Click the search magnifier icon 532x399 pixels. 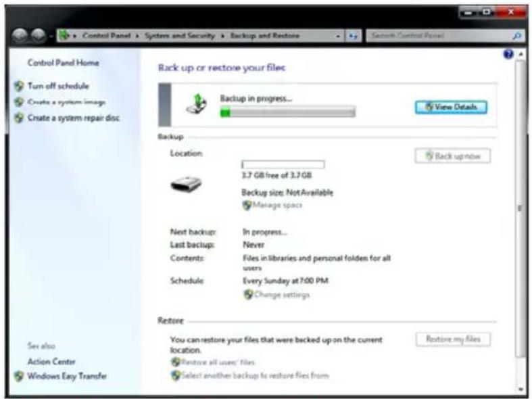click(516, 36)
